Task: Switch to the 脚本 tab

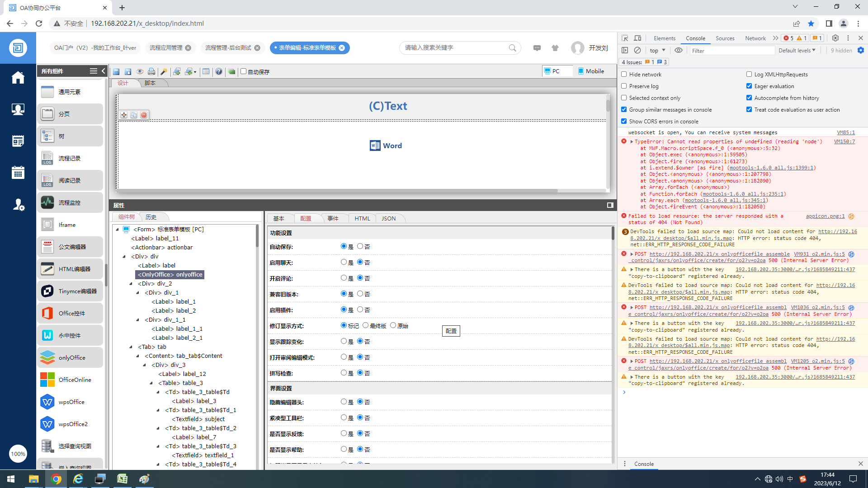Action: coord(150,83)
